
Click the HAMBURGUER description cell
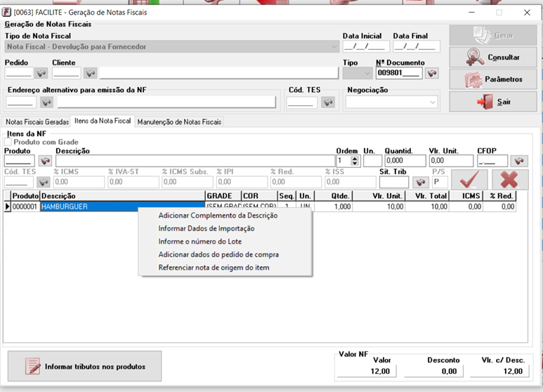(123, 207)
